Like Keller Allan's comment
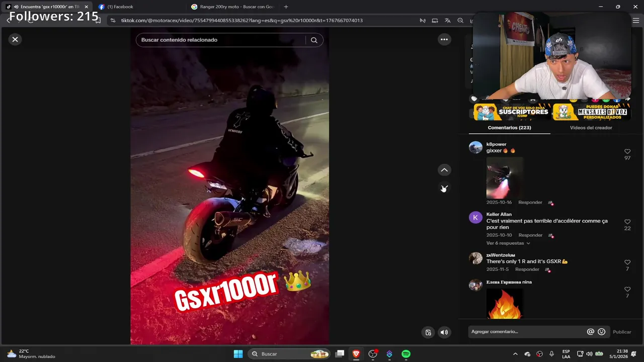 627,222
